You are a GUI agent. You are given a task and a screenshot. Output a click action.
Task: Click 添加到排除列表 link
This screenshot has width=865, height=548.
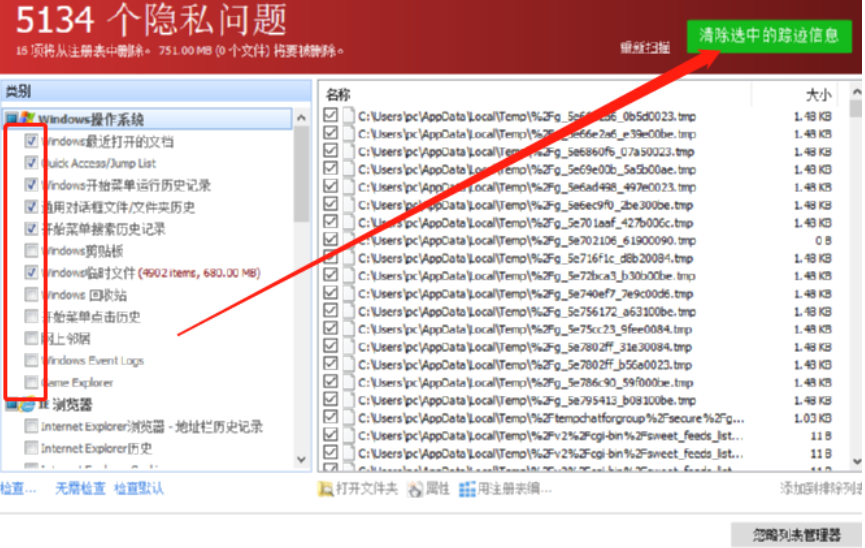coord(821,488)
